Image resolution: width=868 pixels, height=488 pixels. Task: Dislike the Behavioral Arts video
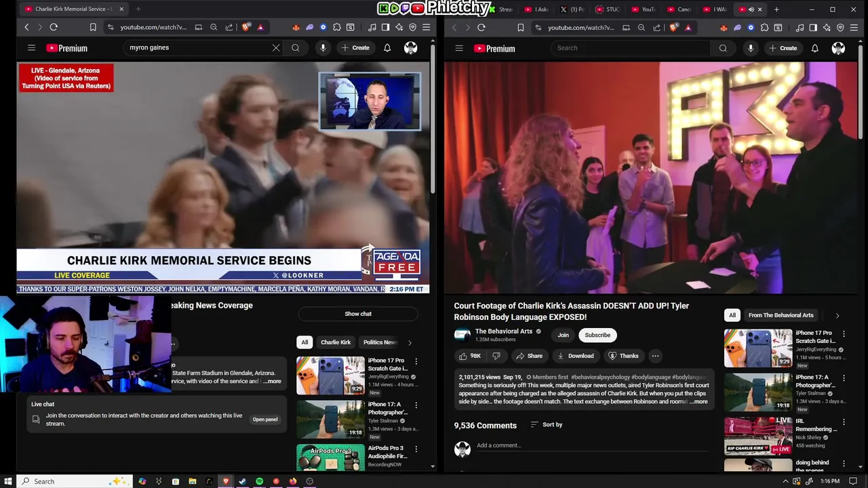(x=496, y=356)
